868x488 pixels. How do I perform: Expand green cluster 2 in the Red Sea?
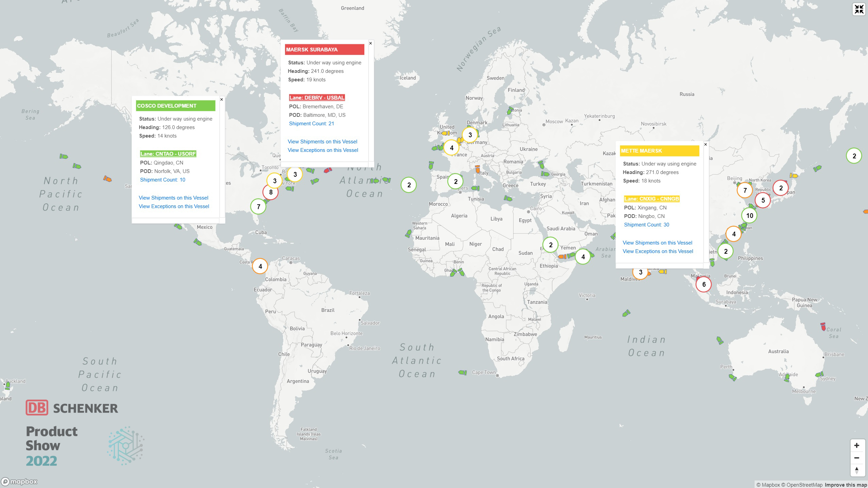[x=551, y=245]
